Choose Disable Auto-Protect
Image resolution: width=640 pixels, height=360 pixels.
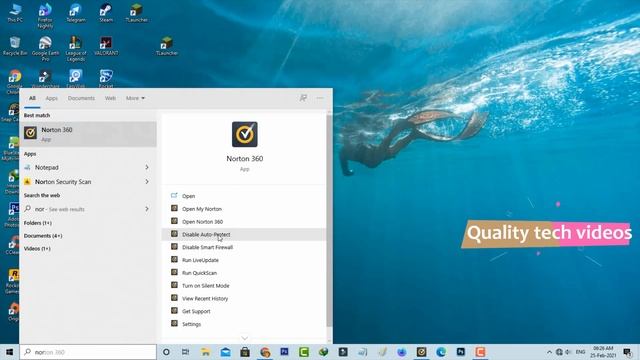(x=244, y=234)
